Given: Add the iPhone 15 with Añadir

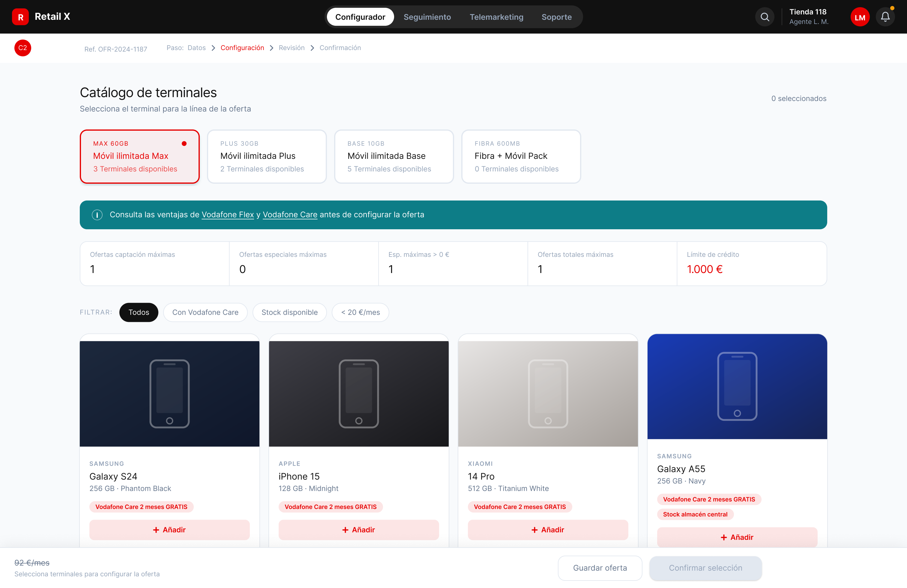Looking at the screenshot, I should (x=359, y=530).
